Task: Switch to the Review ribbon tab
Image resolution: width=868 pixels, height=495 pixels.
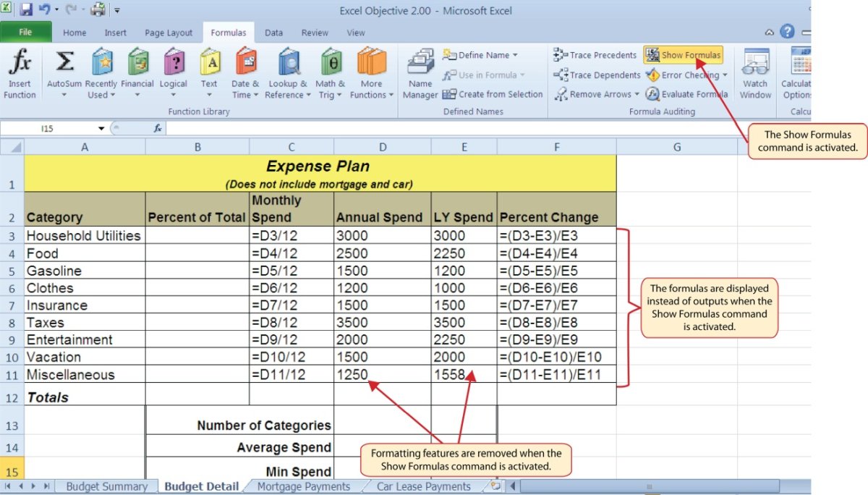Action: tap(315, 33)
